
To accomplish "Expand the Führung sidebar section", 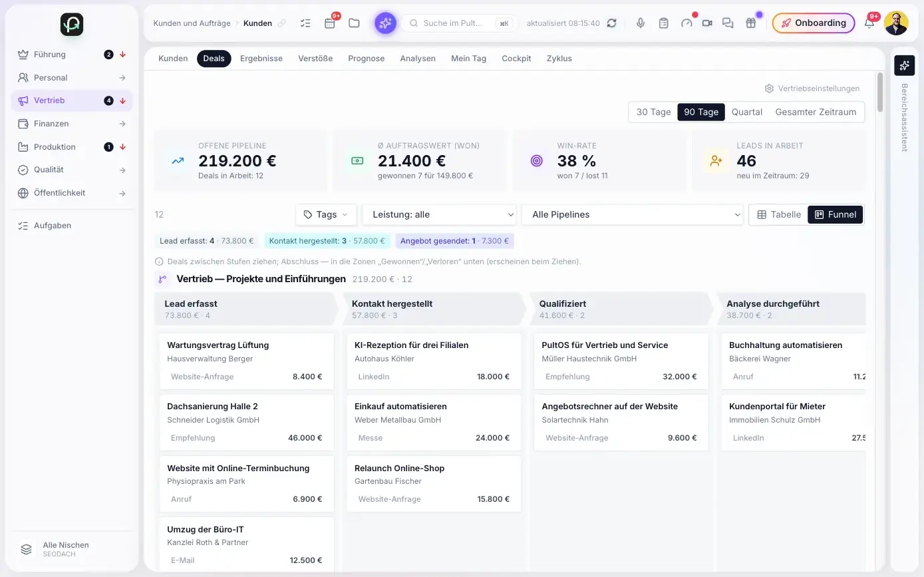I will pyautogui.click(x=72, y=55).
